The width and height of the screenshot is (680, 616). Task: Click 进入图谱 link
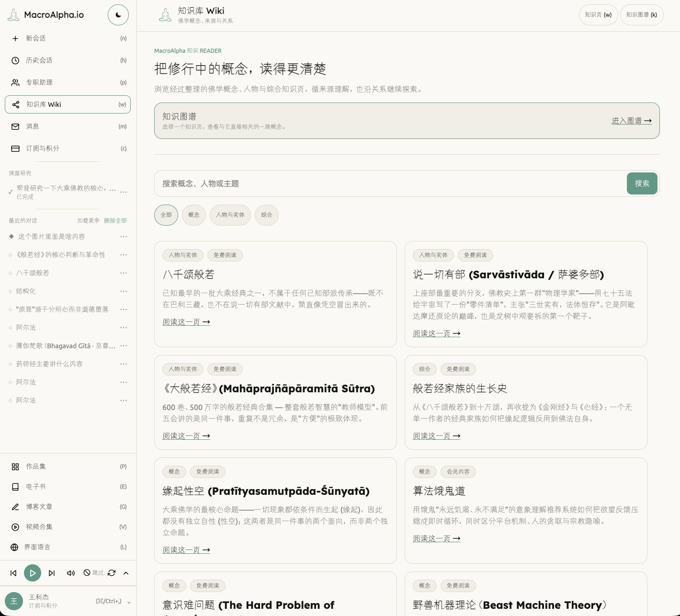(632, 121)
